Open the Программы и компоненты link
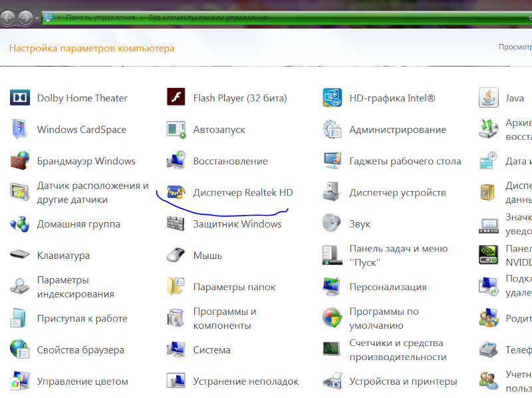The height and width of the screenshot is (398, 532). (225, 319)
